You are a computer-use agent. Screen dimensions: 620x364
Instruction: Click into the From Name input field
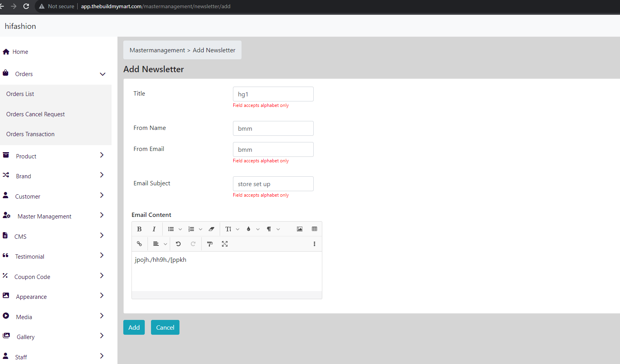coord(273,128)
